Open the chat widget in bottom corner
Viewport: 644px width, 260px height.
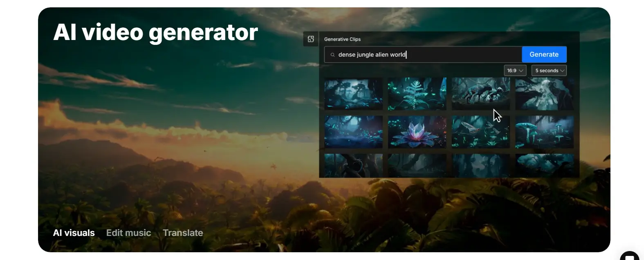(629, 257)
